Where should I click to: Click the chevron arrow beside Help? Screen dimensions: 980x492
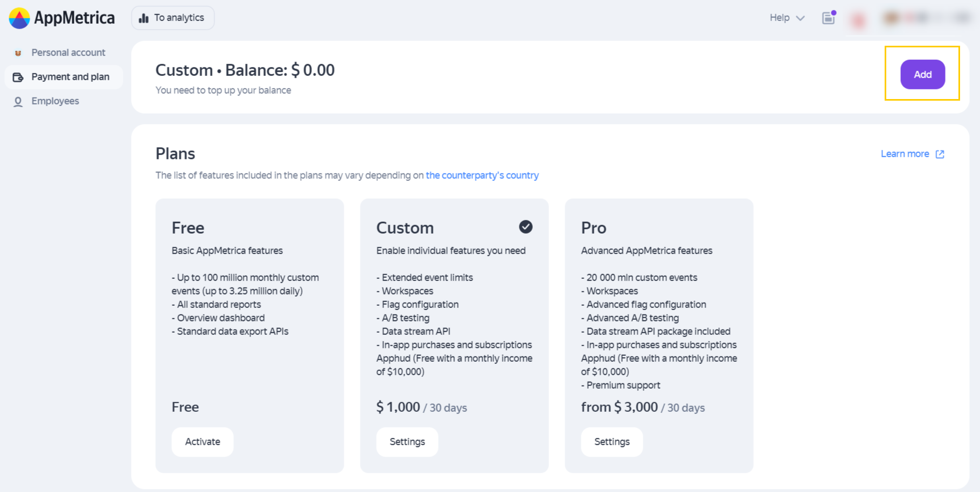[x=801, y=18]
